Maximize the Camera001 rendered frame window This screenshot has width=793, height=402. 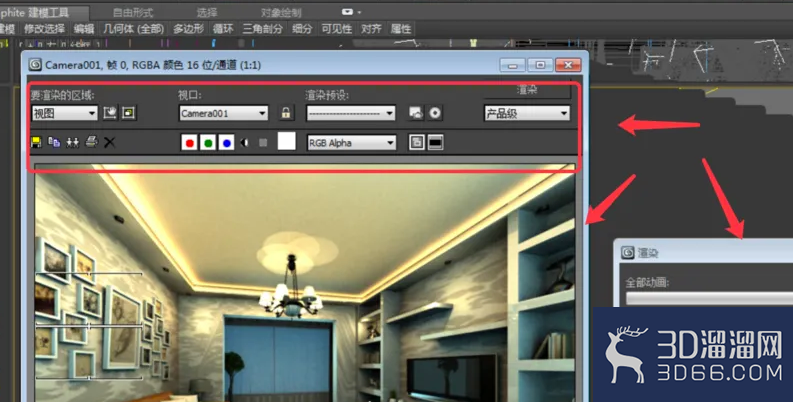point(540,65)
